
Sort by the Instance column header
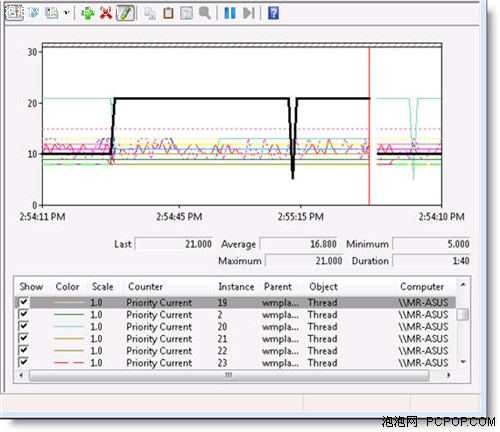236,287
